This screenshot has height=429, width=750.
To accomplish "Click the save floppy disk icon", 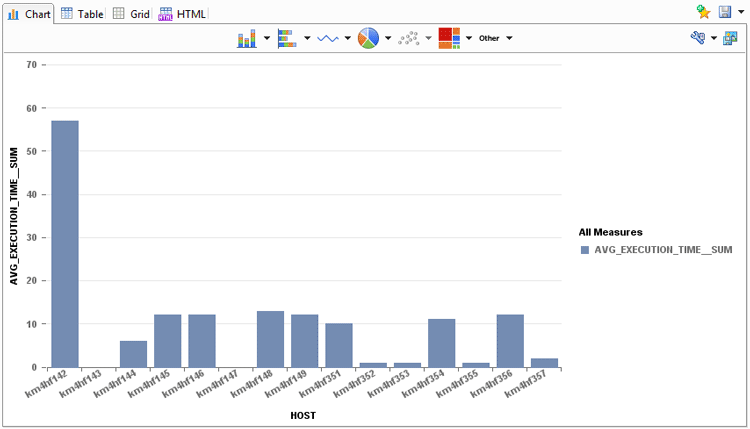I will [x=725, y=12].
